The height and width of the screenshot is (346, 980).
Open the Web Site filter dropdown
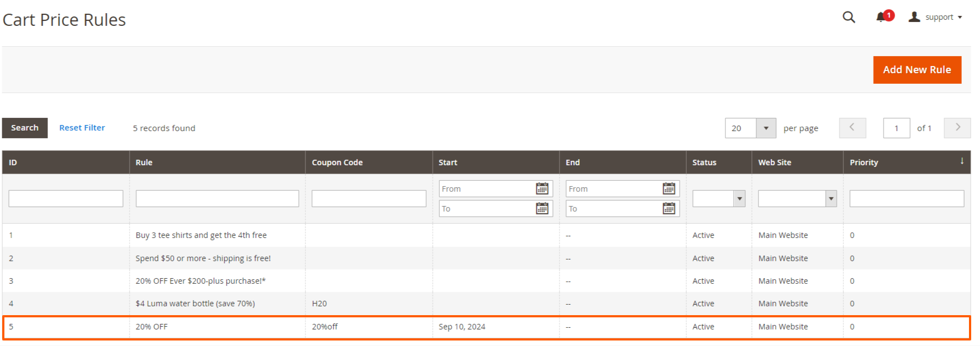pyautogui.click(x=797, y=198)
